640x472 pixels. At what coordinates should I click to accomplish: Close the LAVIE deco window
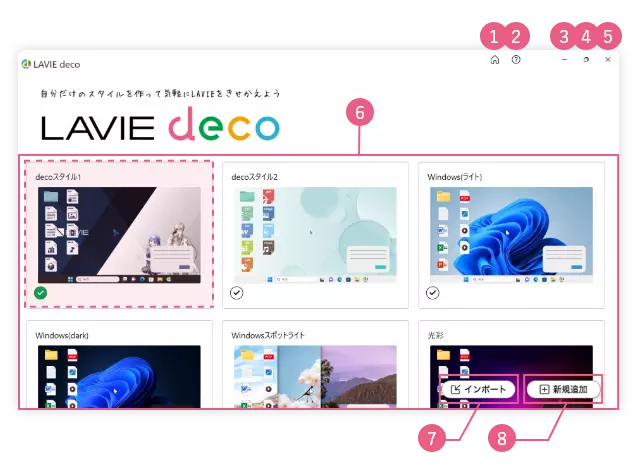(608, 60)
